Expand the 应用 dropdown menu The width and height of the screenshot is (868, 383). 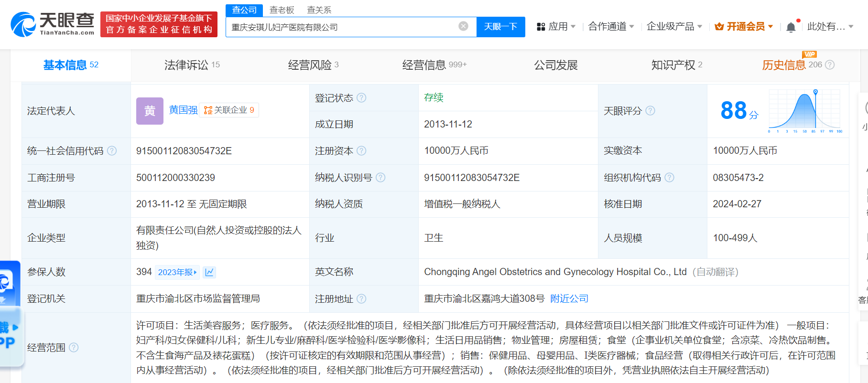tap(556, 27)
